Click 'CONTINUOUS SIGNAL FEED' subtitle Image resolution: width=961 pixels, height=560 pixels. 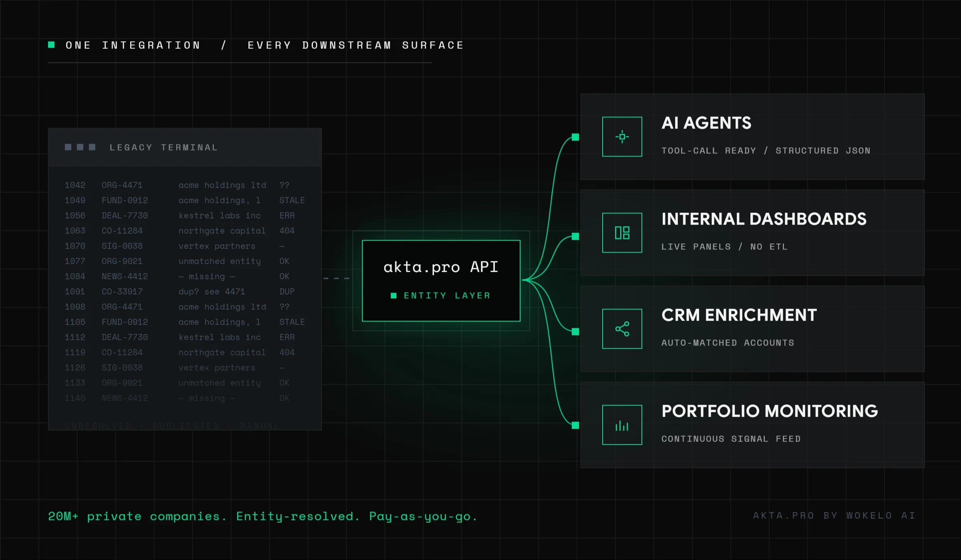[x=731, y=439]
